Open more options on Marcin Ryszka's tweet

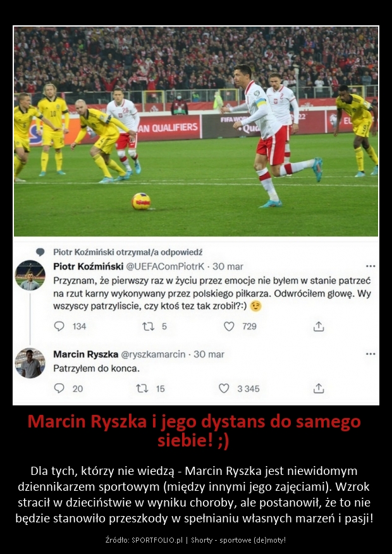(x=371, y=354)
